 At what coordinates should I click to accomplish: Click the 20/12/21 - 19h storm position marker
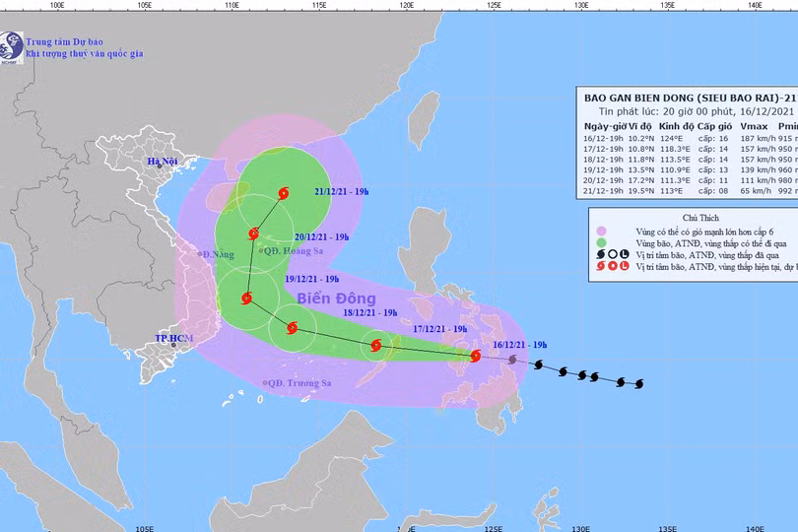pyautogui.click(x=253, y=233)
